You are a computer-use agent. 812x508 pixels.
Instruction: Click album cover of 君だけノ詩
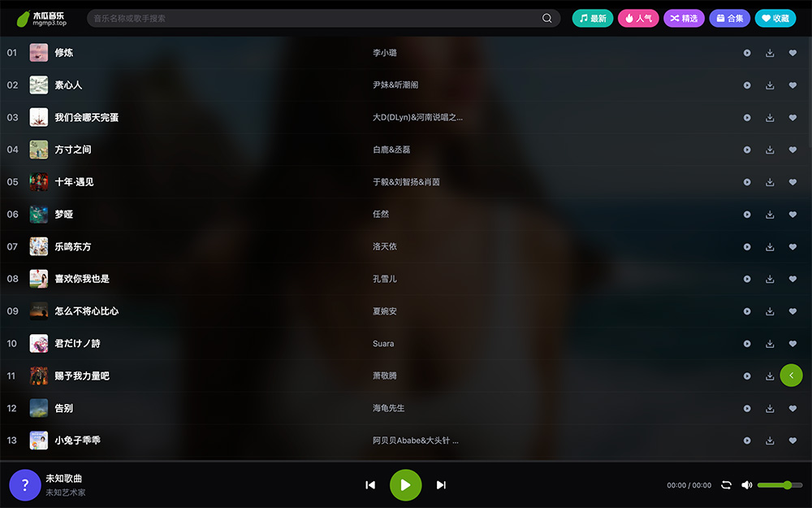pyautogui.click(x=39, y=344)
